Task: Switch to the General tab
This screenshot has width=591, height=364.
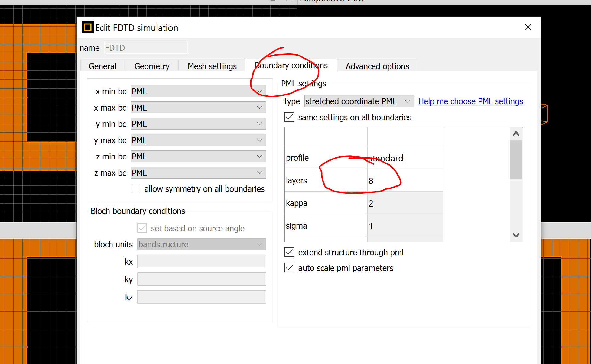Action: pyautogui.click(x=102, y=66)
